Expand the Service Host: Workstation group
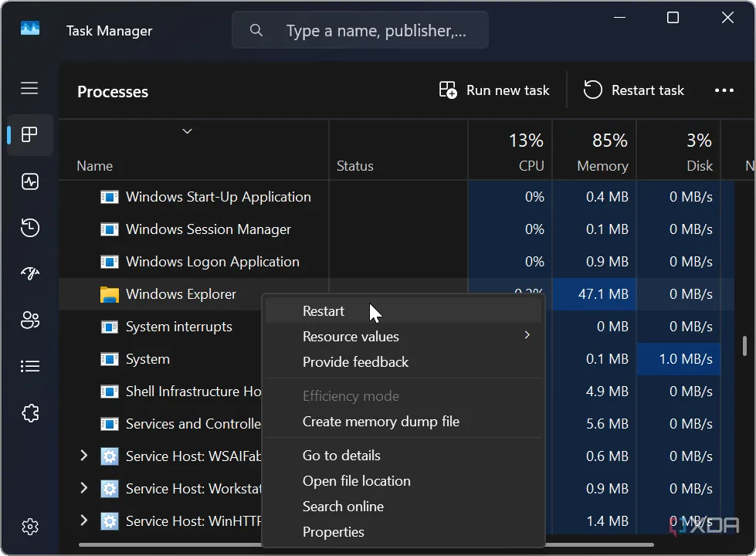The width and height of the screenshot is (756, 556). tap(83, 487)
